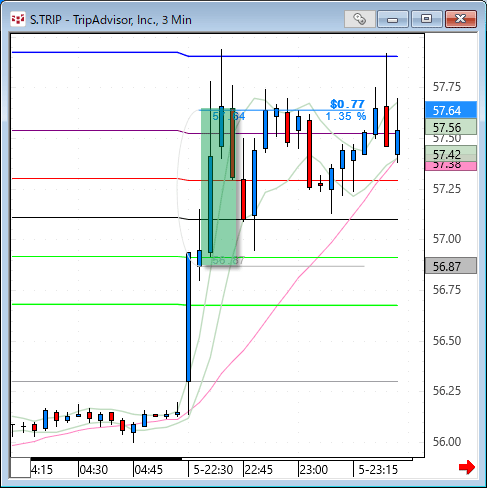The height and width of the screenshot is (488, 487).
Task: Click the chart link chain icon
Action: [360, 19]
